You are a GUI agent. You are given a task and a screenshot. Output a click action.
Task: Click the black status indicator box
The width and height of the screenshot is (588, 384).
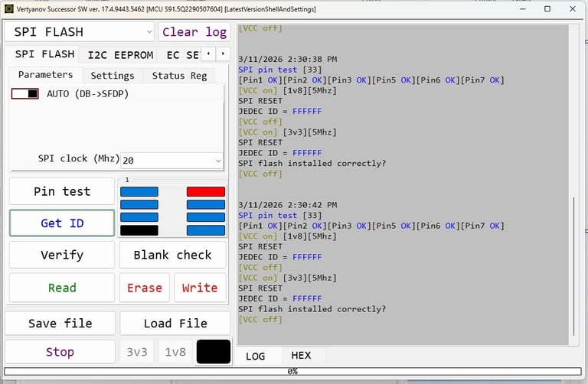[x=214, y=352]
